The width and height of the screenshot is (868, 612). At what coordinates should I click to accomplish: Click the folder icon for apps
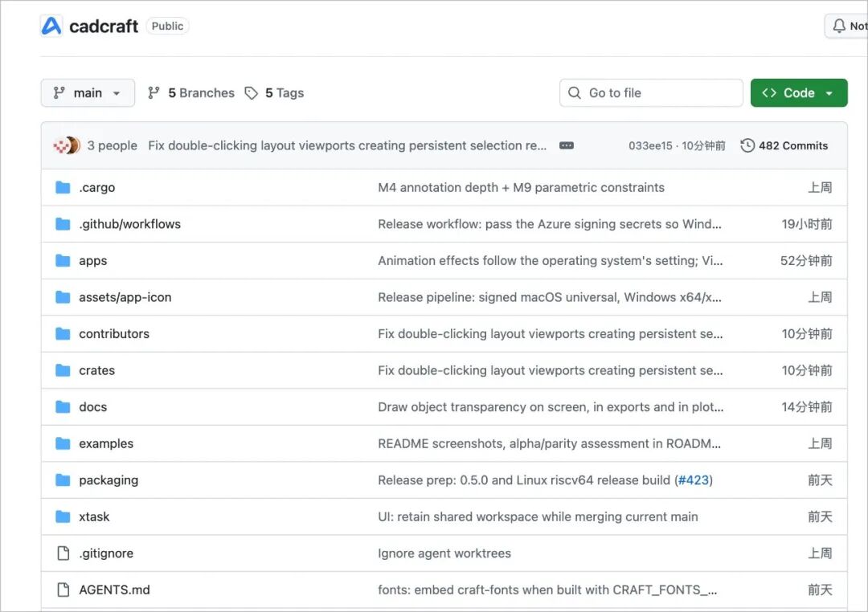[63, 261]
